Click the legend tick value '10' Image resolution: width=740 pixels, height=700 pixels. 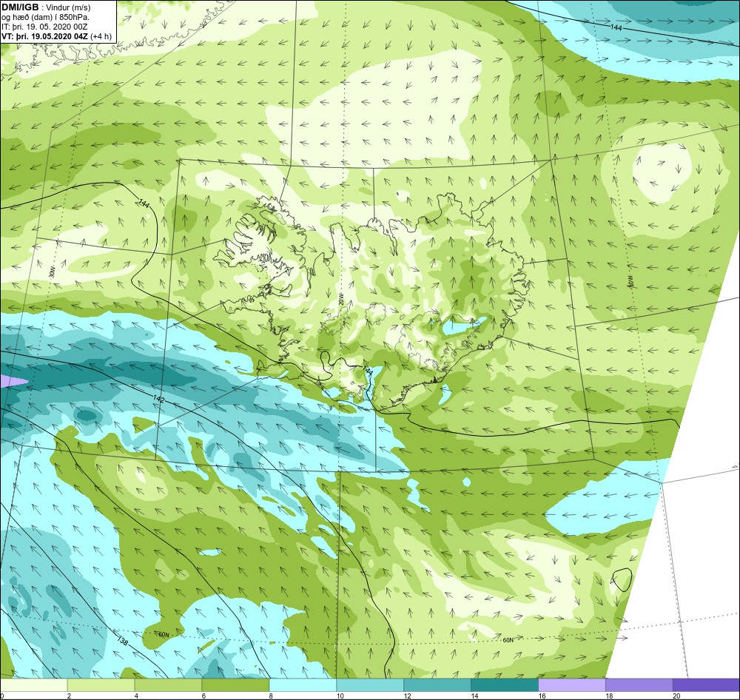[x=340, y=696]
